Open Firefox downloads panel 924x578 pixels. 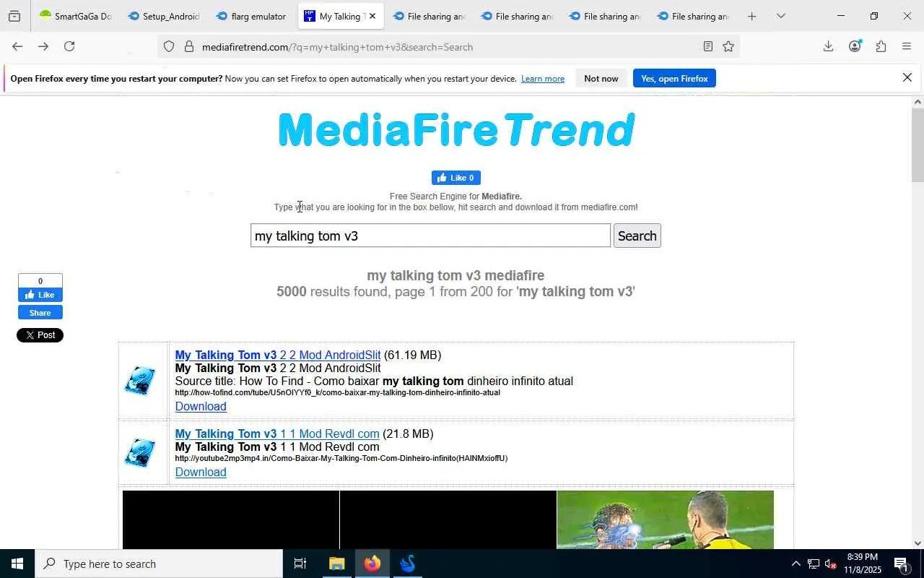(x=828, y=46)
